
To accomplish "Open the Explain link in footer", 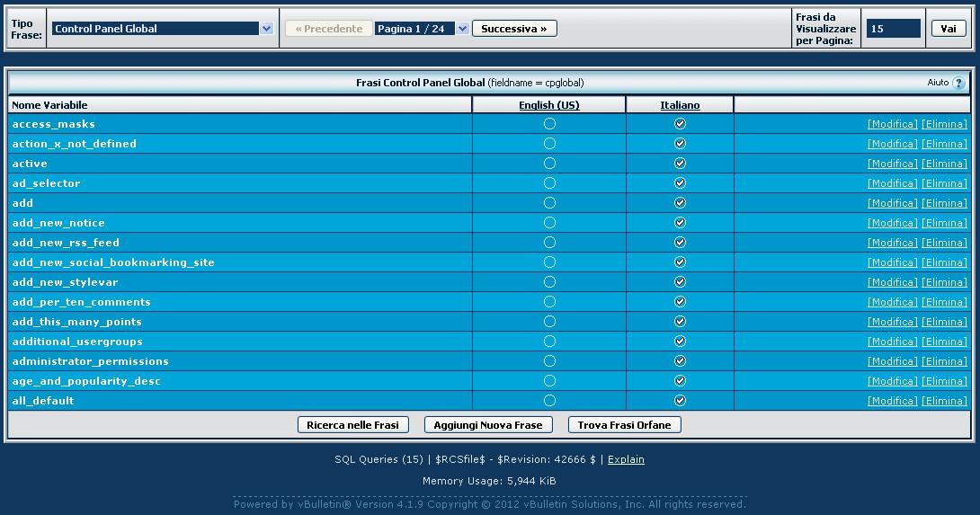I will point(626,459).
